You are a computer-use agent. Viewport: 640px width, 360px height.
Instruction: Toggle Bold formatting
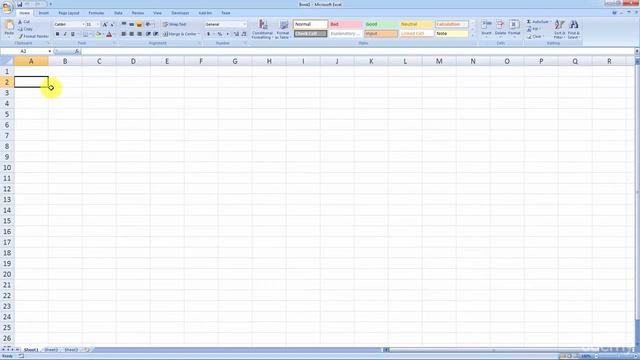57,34
